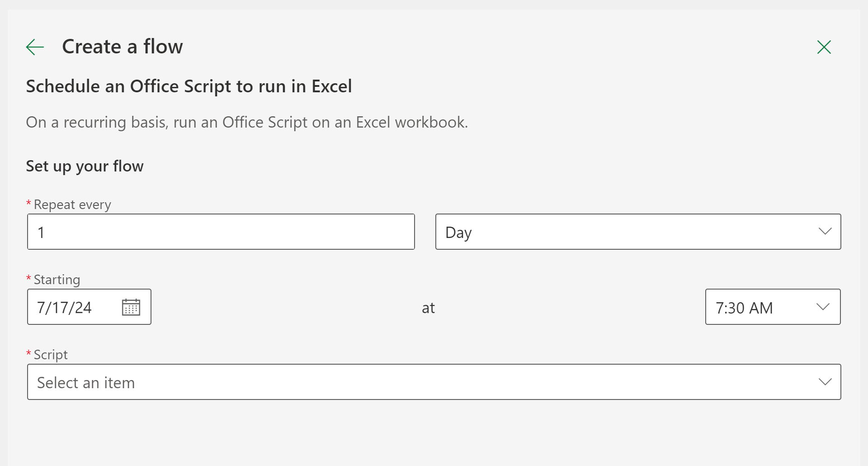
Task: Click the 'Set up your flow' heading
Action: pyautogui.click(x=85, y=166)
